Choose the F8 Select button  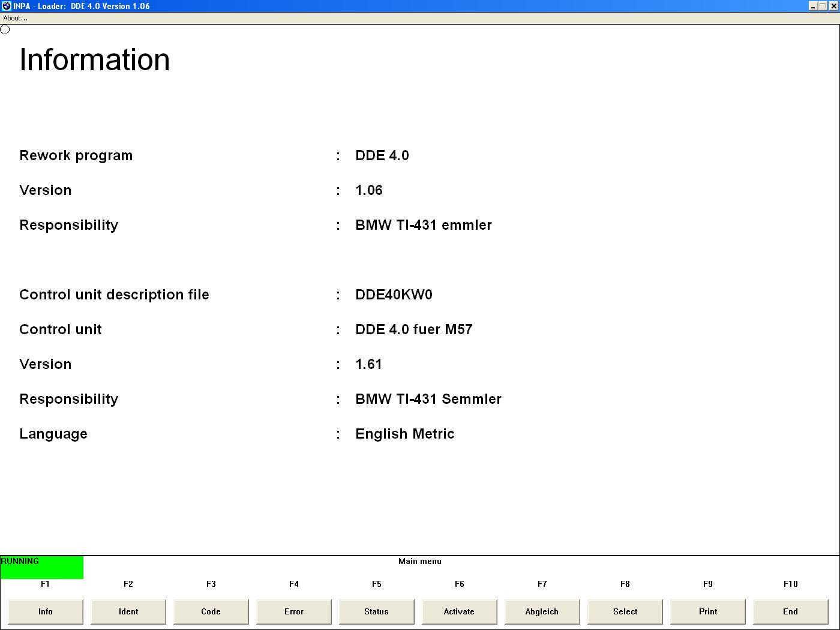[x=625, y=611]
